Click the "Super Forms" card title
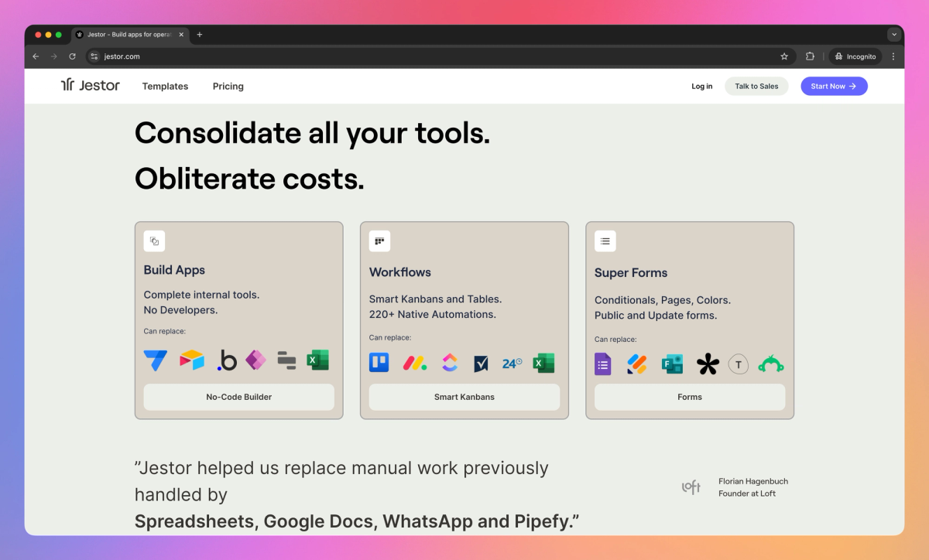This screenshot has width=929, height=560. coord(631,273)
